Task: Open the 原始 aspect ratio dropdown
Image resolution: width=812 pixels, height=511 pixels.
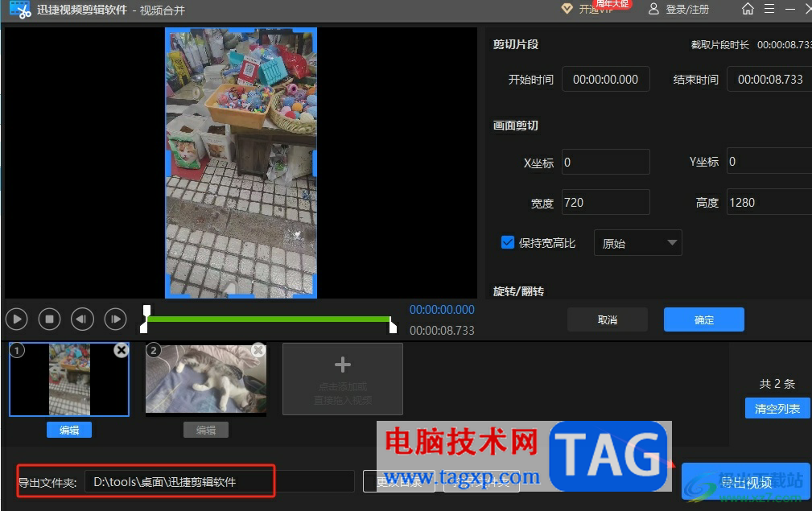Action: click(x=637, y=243)
